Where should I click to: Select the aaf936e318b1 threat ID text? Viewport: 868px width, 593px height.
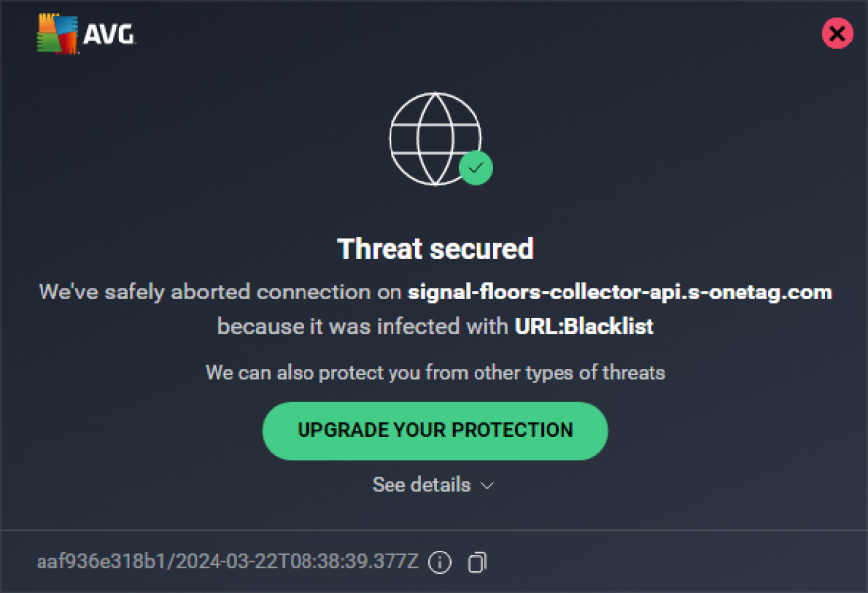point(91,562)
